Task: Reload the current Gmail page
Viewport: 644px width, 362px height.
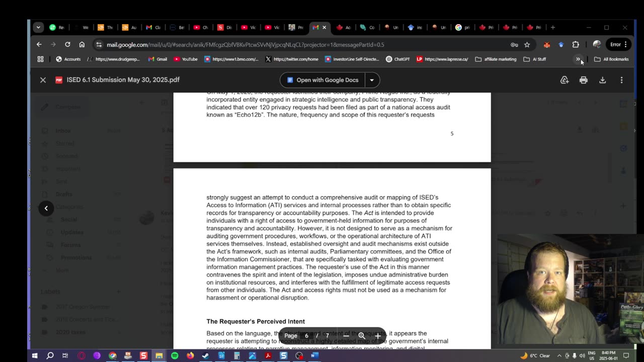Action: pos(67,44)
